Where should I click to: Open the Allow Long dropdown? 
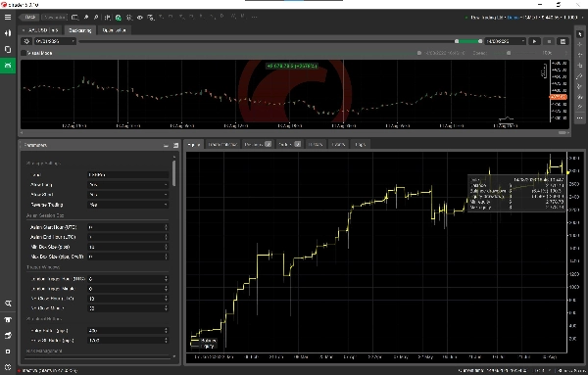127,185
